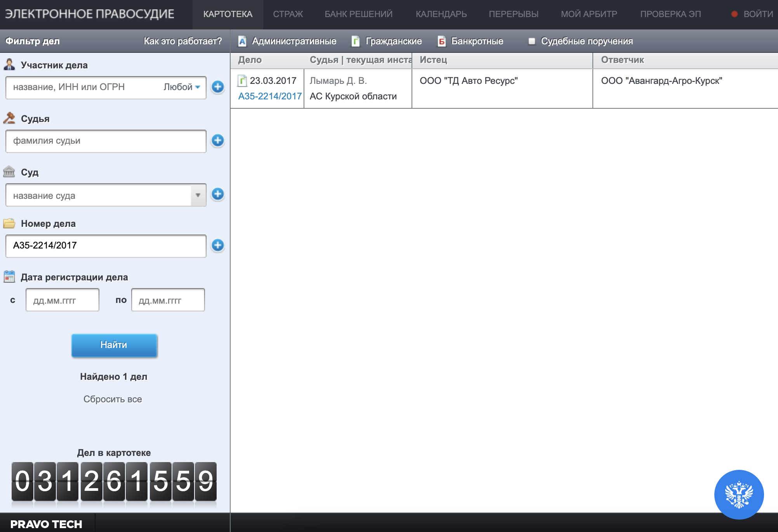This screenshot has width=778, height=532.
Task: Click case number link А35-2214/2017
Action: pyautogui.click(x=269, y=95)
